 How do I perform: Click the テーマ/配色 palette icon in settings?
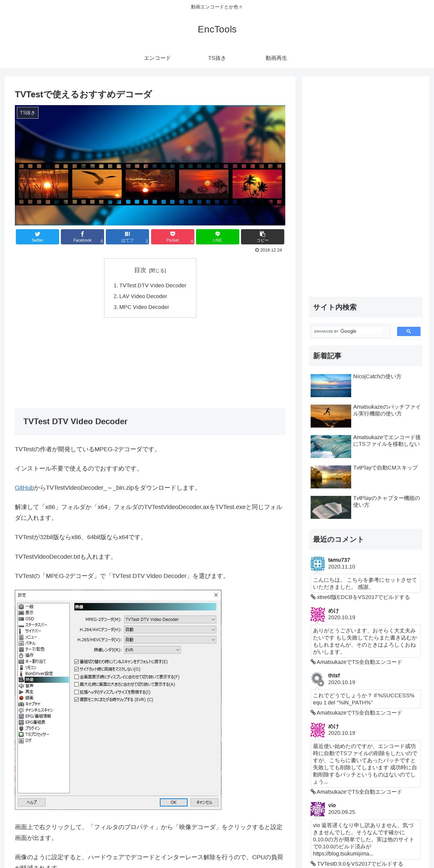click(21, 649)
